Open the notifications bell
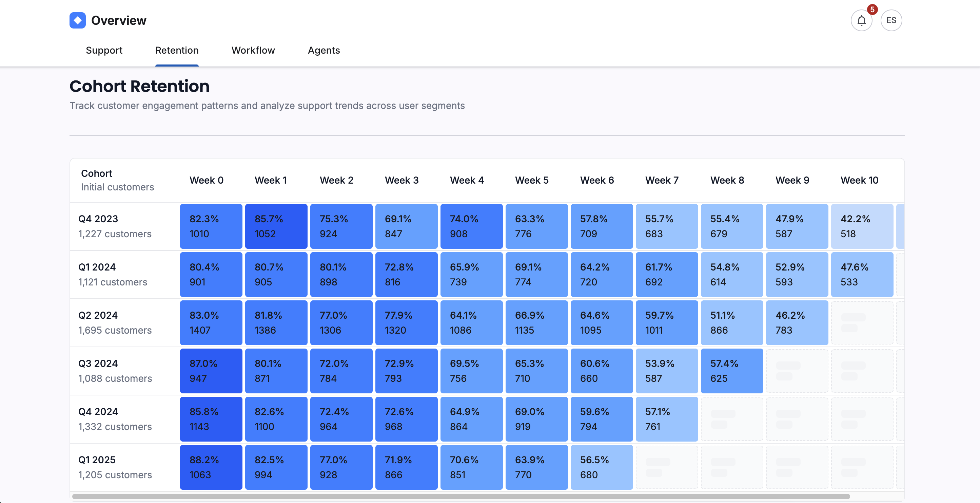The height and width of the screenshot is (503, 980). pyautogui.click(x=861, y=20)
